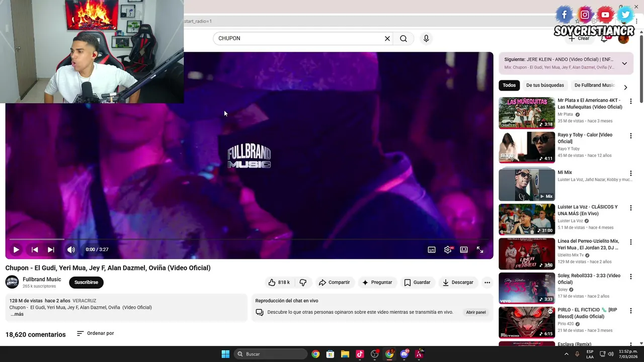The image size is (644, 362).
Task: Click the Preguntar button
Action: click(x=377, y=283)
